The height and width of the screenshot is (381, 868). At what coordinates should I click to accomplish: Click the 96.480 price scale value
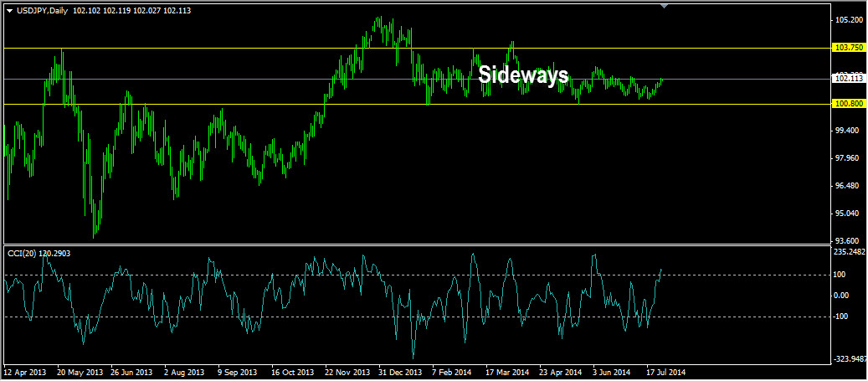(848, 186)
